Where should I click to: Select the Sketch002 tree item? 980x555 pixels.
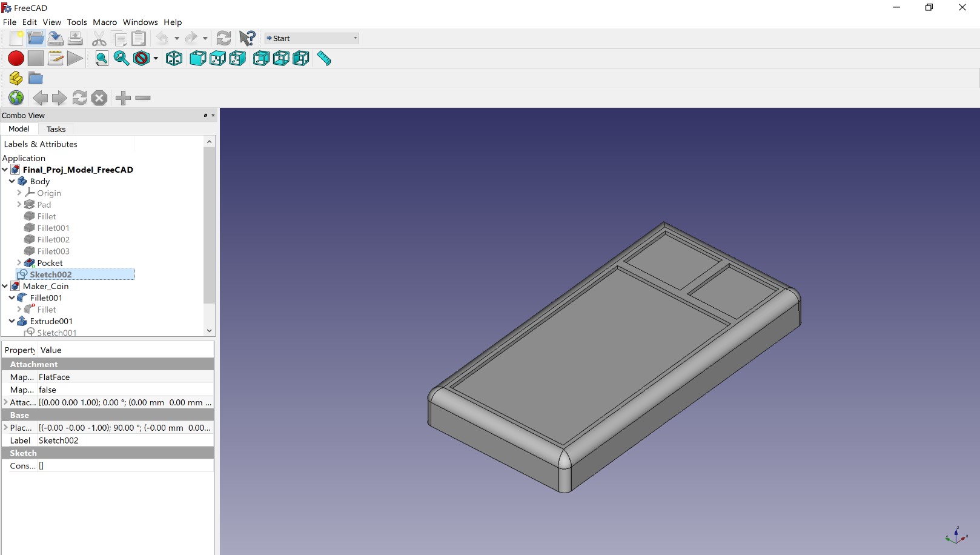(x=51, y=274)
